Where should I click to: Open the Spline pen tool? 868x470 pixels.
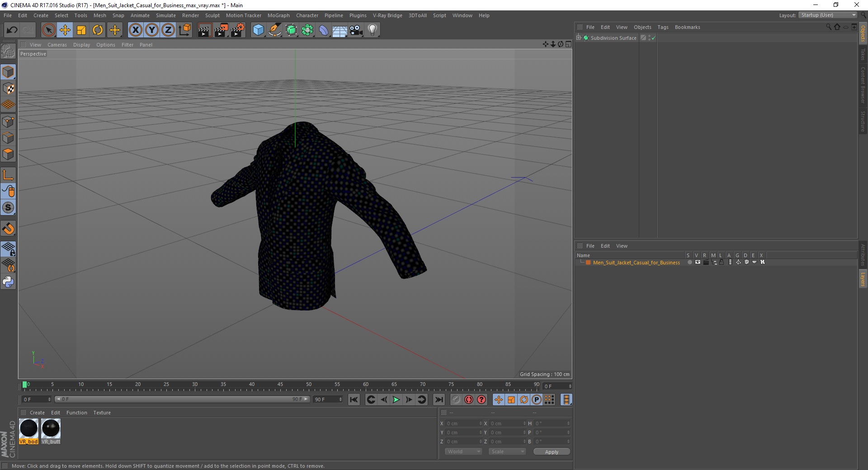point(275,30)
